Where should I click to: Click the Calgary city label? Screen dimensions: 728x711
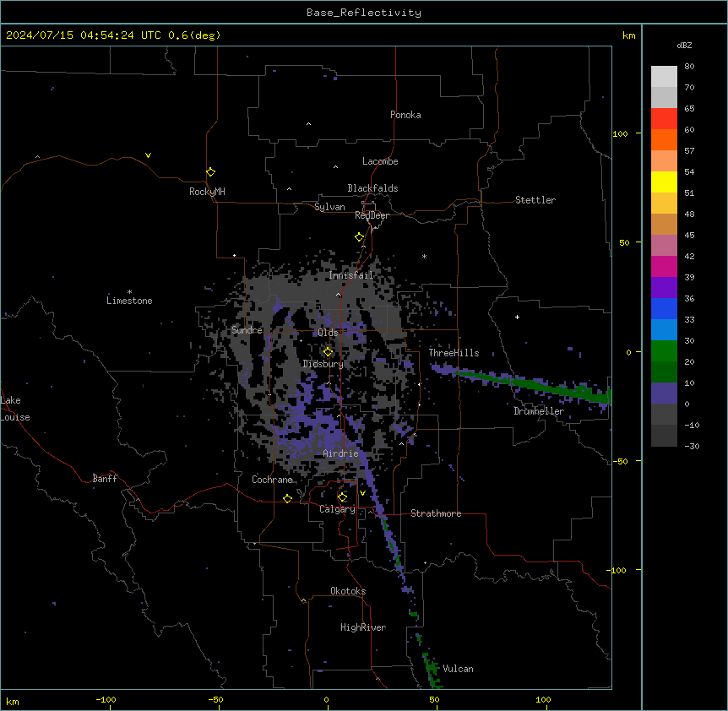(337, 509)
